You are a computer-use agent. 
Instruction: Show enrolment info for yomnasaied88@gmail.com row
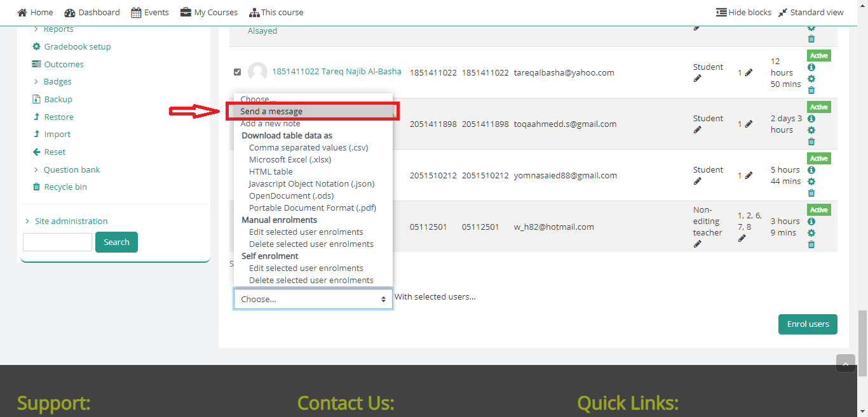tap(811, 170)
